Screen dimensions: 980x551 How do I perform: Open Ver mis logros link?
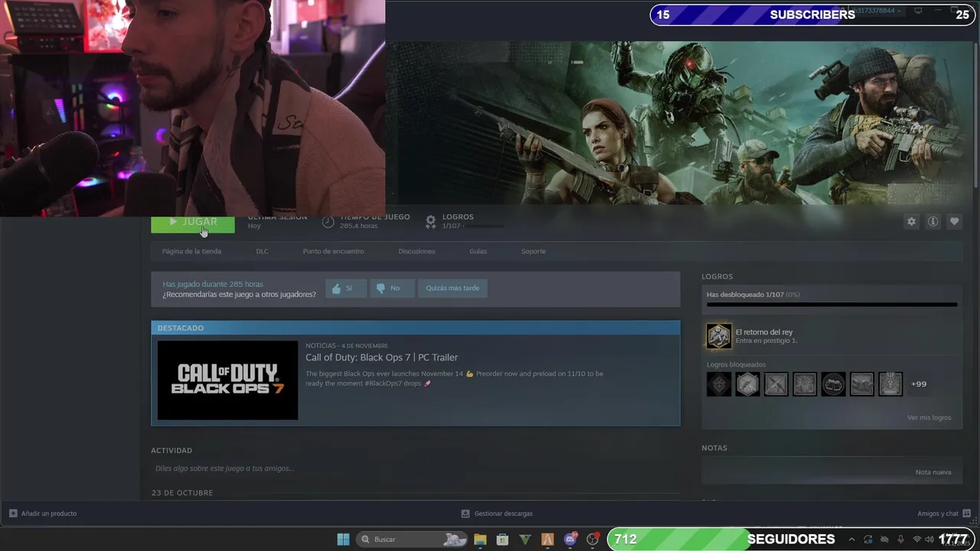929,418
